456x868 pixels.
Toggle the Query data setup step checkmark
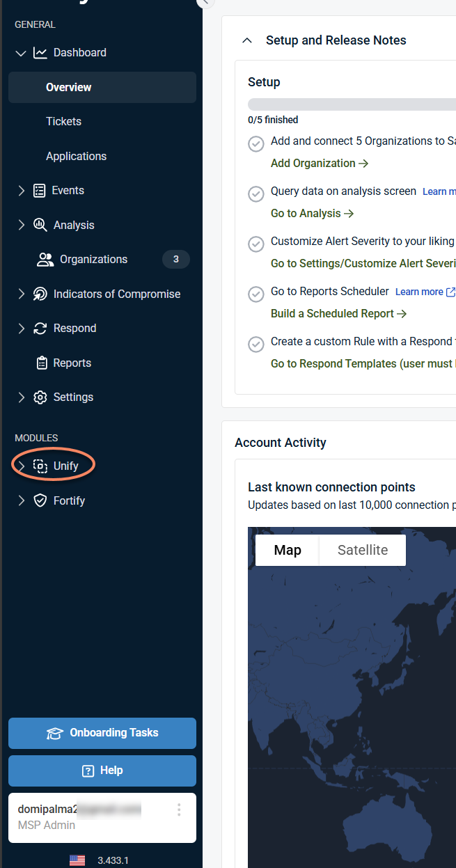(256, 194)
